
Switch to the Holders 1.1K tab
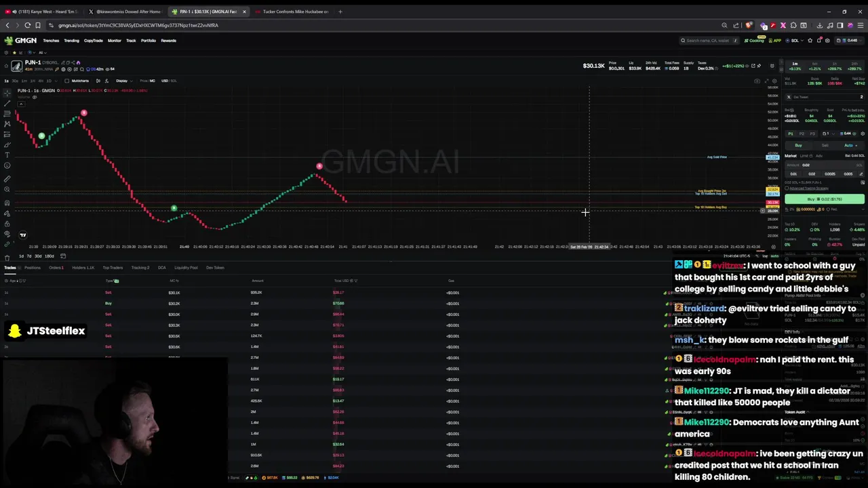[x=83, y=268]
